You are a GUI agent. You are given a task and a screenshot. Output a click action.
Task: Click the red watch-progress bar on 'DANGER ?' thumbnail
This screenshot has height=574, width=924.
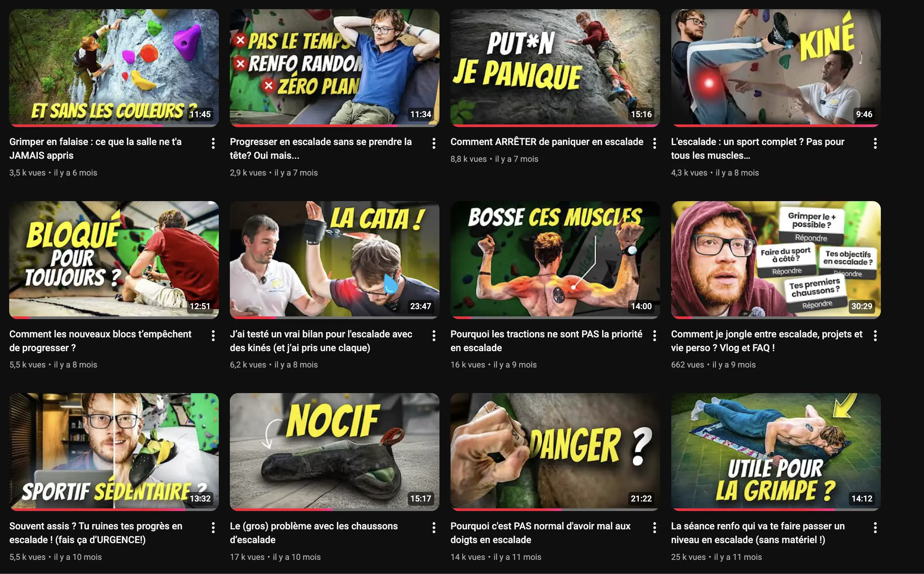tap(506, 509)
